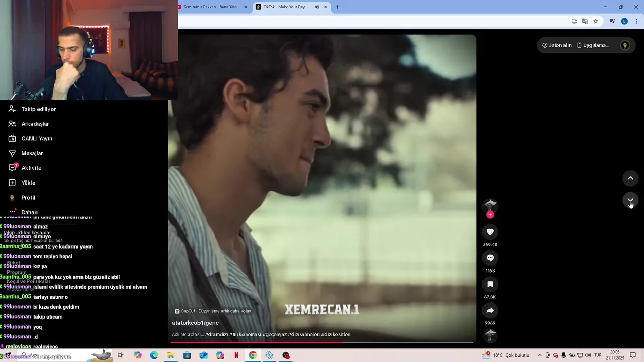
Task: Open Mesajlar in the sidebar
Action: 32,153
